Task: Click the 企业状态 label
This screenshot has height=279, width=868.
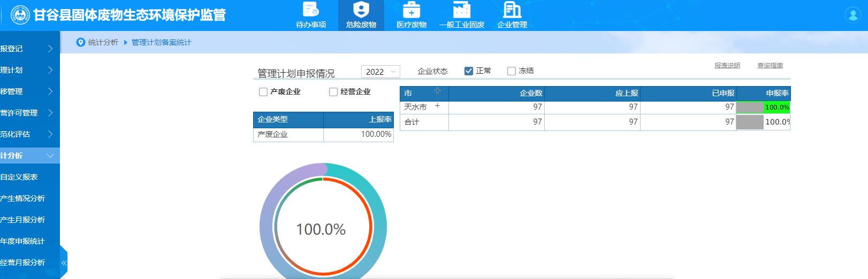Action: tap(432, 71)
